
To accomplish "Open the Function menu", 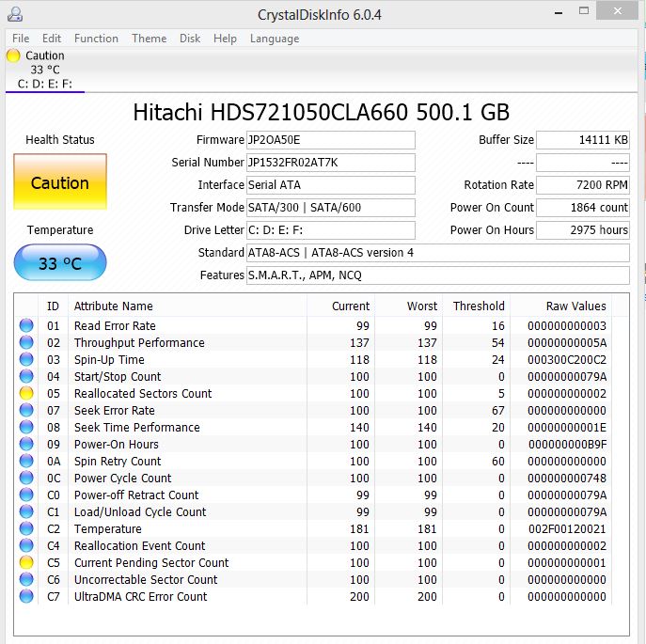I will click(96, 39).
